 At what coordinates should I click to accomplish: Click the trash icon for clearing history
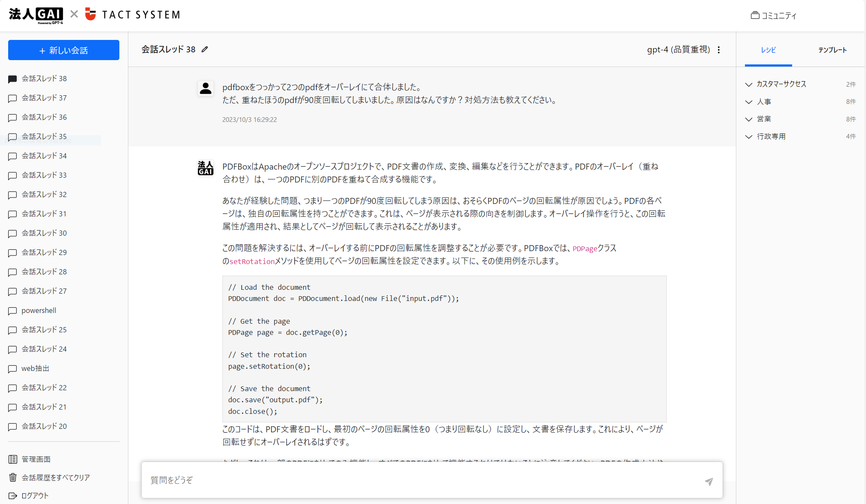point(13,477)
